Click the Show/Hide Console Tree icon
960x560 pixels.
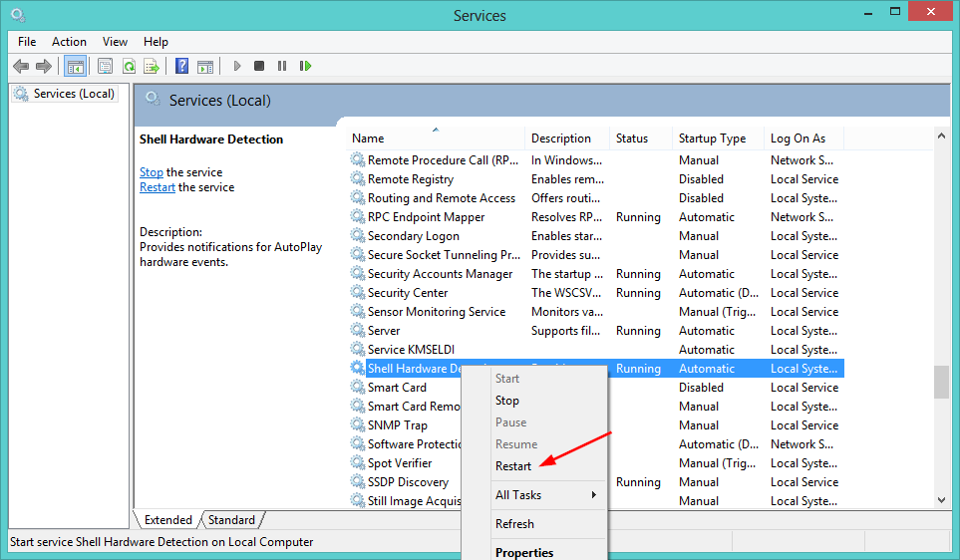[75, 67]
